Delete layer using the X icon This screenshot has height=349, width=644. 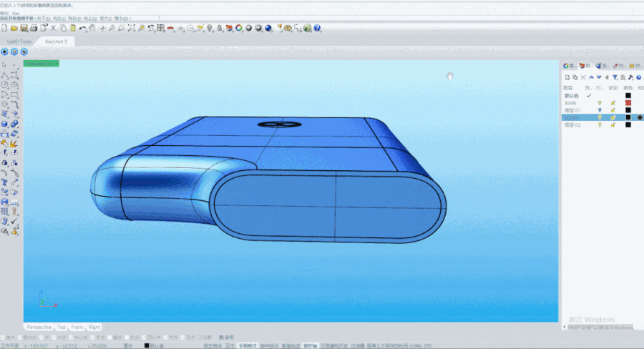pos(583,77)
